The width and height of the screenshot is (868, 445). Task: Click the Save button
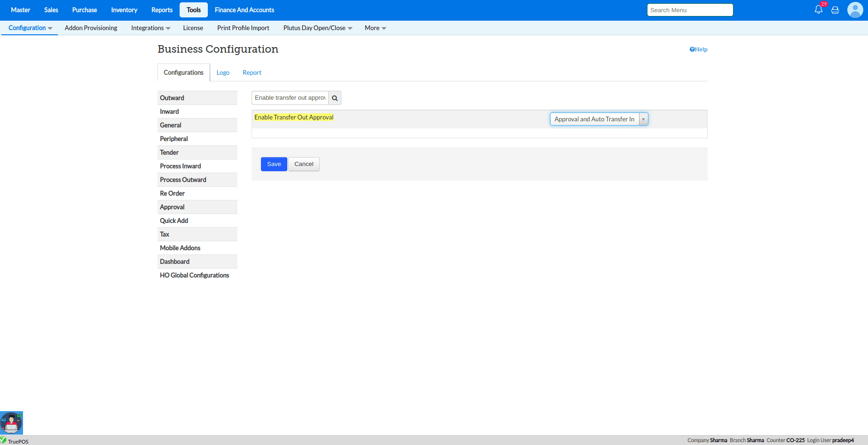(274, 164)
